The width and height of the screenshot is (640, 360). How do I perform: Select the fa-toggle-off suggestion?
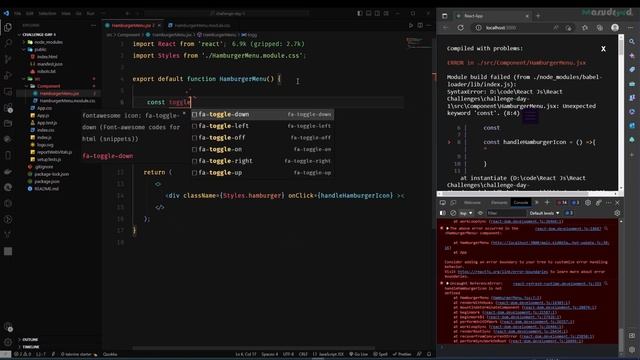pyautogui.click(x=262, y=138)
